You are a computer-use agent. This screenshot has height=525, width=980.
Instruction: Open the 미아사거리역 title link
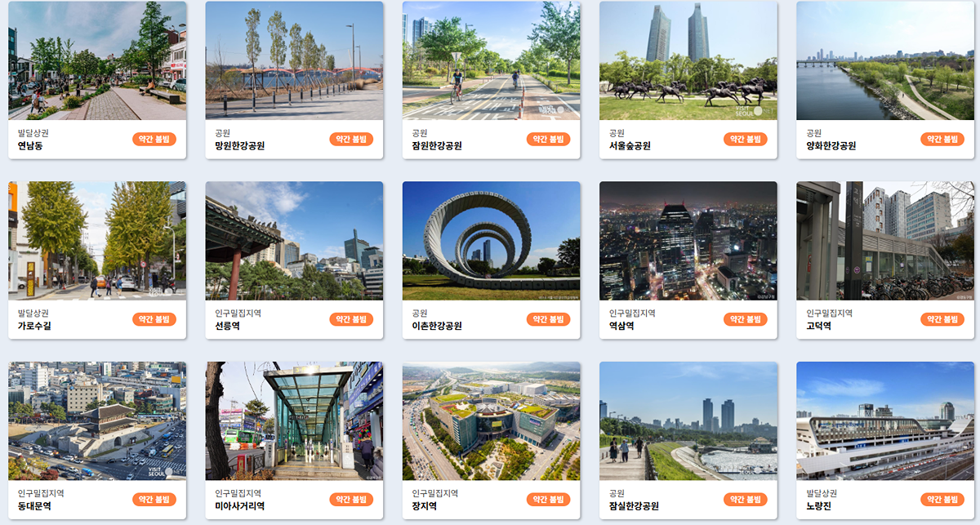240,506
